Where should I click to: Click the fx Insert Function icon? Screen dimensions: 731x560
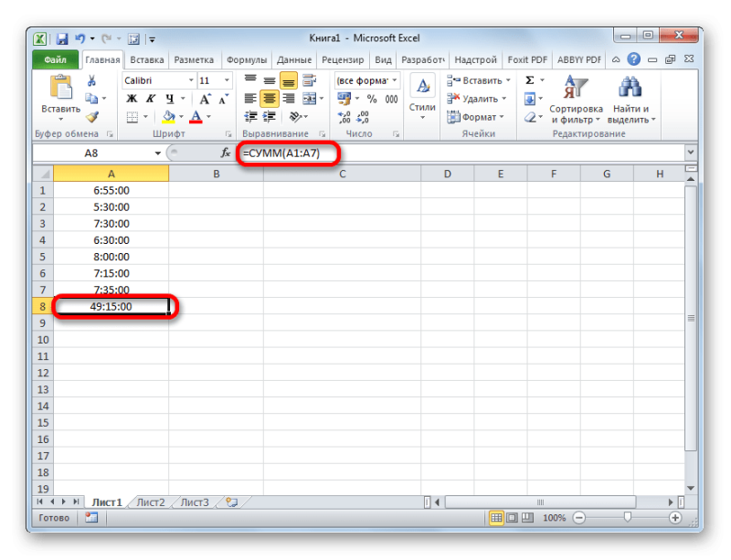click(x=225, y=153)
